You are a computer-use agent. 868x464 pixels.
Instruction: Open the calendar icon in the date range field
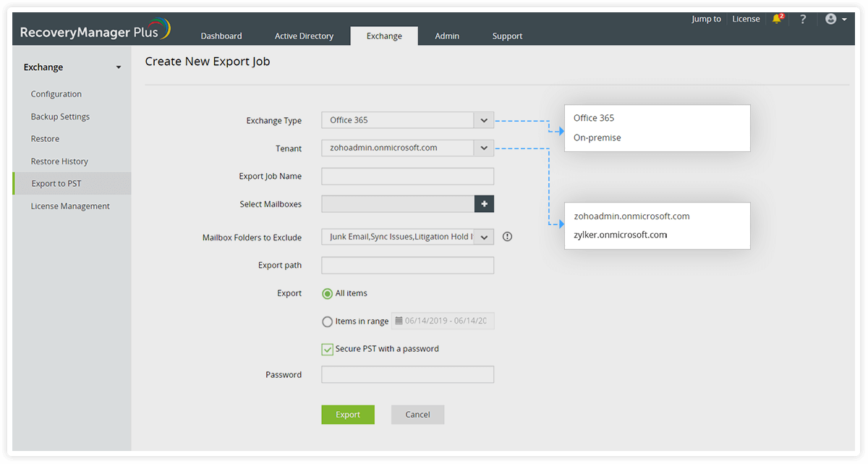point(399,321)
